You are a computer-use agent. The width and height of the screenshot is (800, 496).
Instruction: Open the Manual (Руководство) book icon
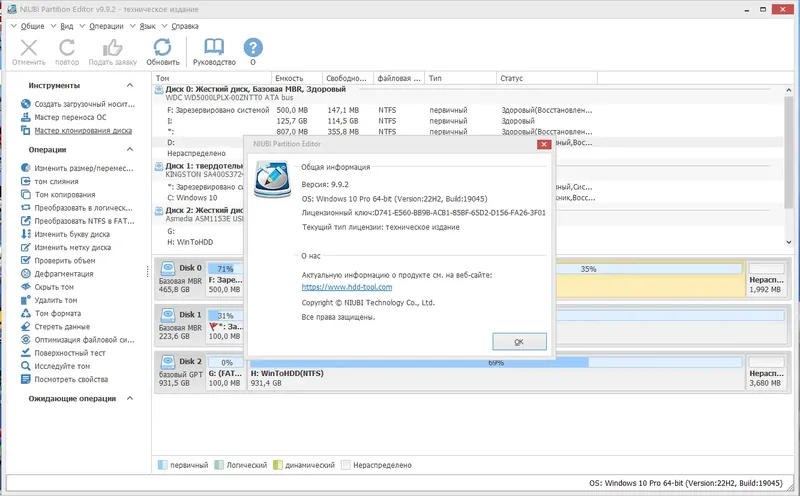[214, 47]
